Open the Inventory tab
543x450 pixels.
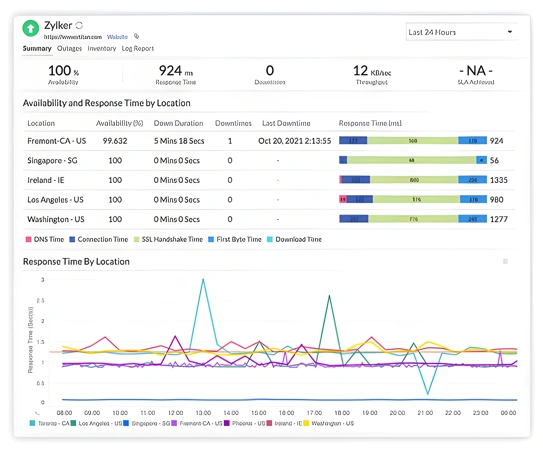[x=102, y=48]
